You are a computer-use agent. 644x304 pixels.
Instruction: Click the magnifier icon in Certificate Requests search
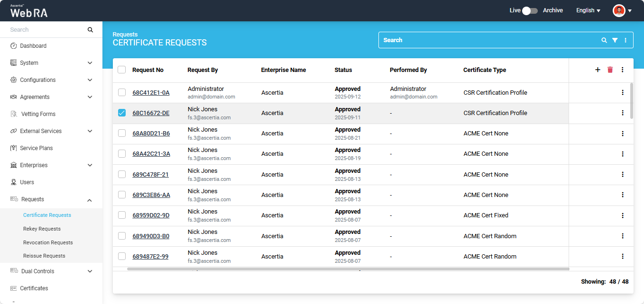point(604,40)
